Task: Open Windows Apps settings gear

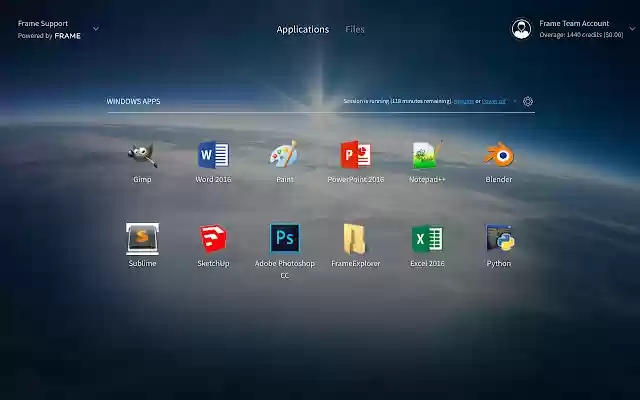Action: pos(528,101)
